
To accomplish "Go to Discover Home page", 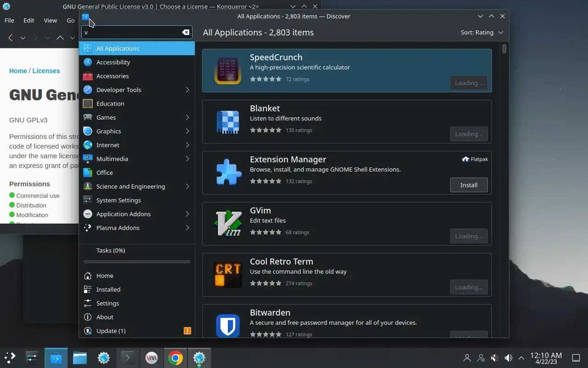I will coord(137,276).
